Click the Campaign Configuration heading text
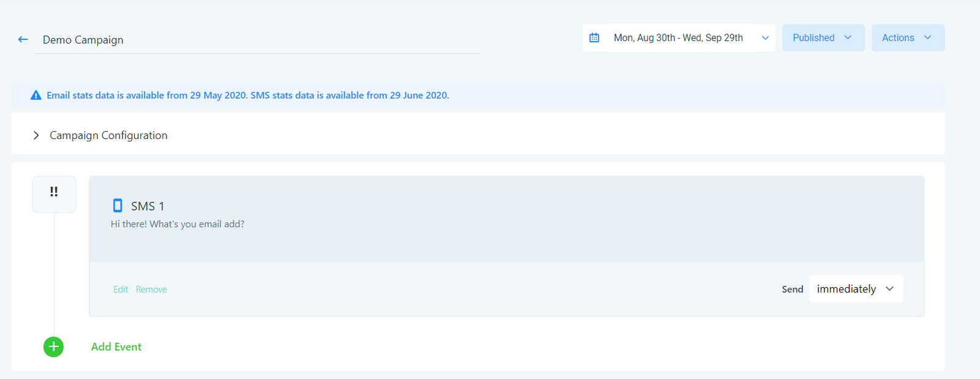Screen dimensions: 980x379 [108, 135]
